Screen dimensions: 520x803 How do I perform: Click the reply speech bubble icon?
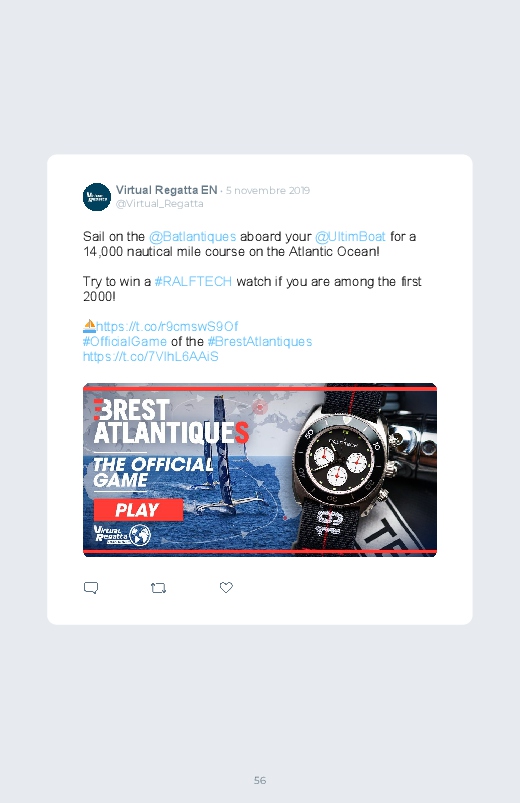tap(91, 587)
